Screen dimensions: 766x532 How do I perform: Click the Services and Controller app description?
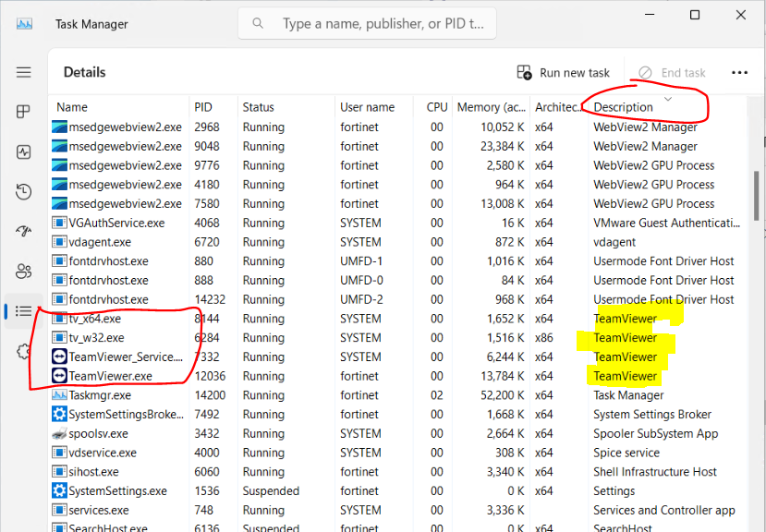[x=664, y=510]
